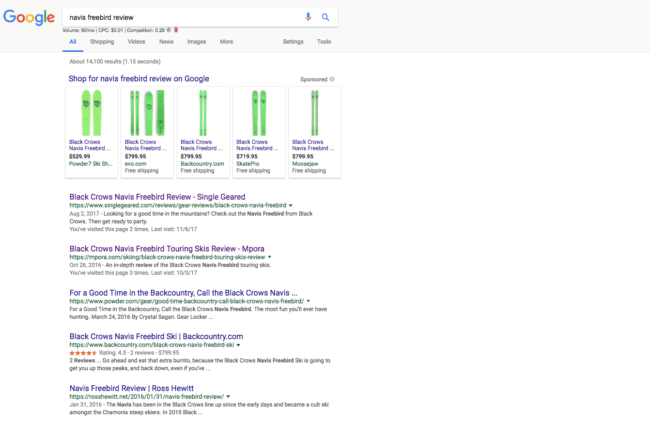Expand the powder.com result URL dropdown arrow
Image resolution: width=650 pixels, height=423 pixels.
308,300
